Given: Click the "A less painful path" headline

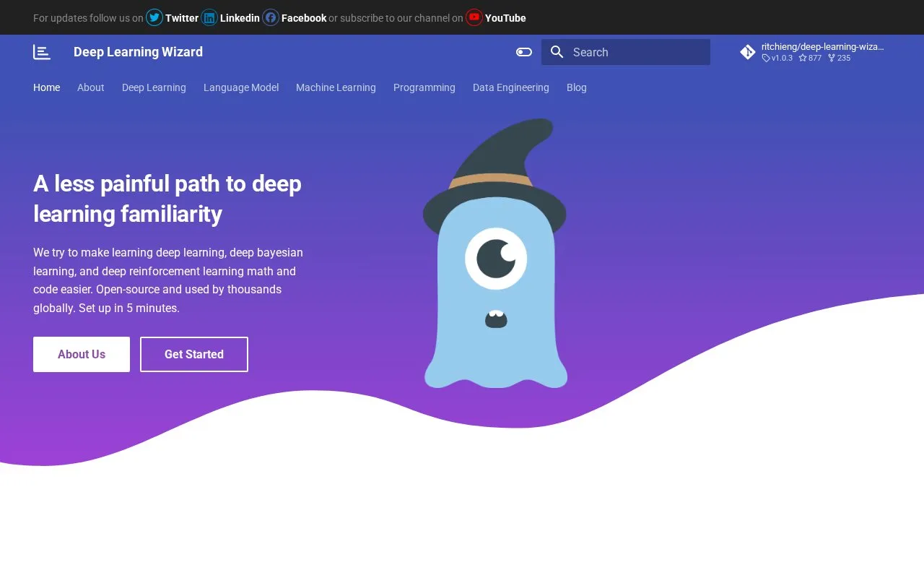Looking at the screenshot, I should [x=167, y=199].
